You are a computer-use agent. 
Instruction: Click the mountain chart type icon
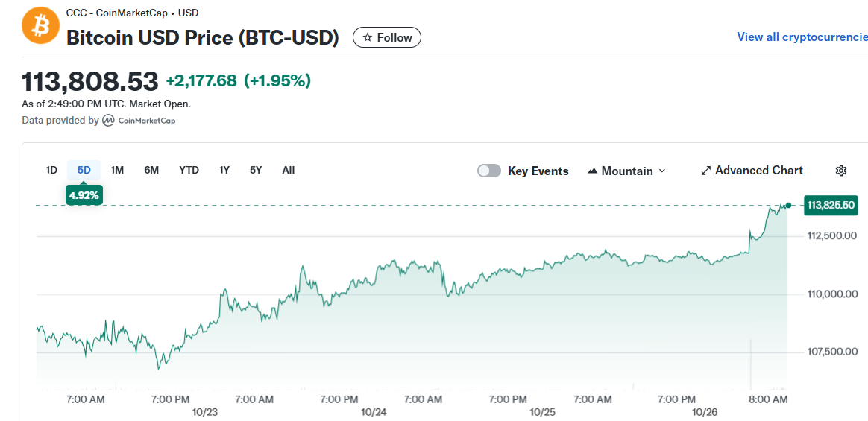tap(593, 171)
